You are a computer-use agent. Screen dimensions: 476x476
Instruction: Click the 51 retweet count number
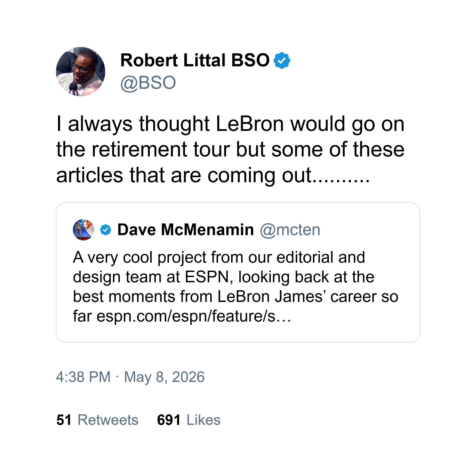coord(64,420)
